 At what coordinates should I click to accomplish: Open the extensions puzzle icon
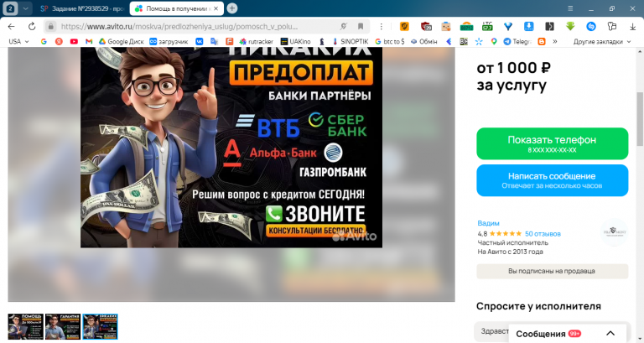[x=612, y=26]
